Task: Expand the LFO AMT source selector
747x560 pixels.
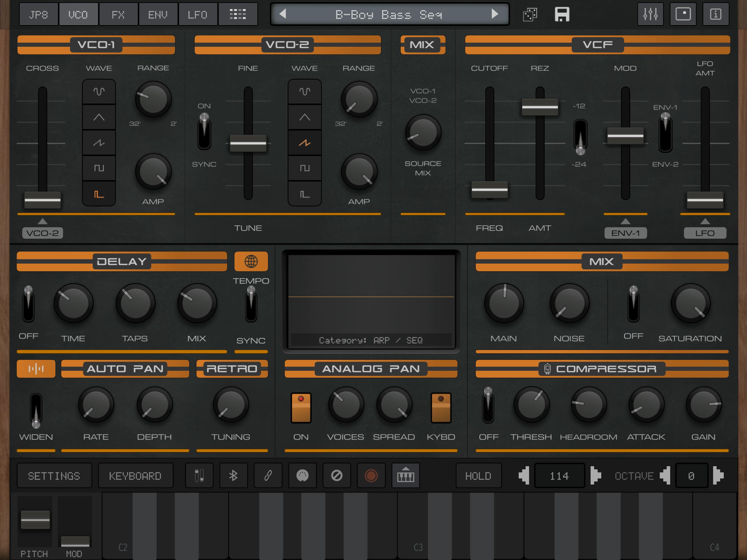Action: pyautogui.click(x=705, y=233)
